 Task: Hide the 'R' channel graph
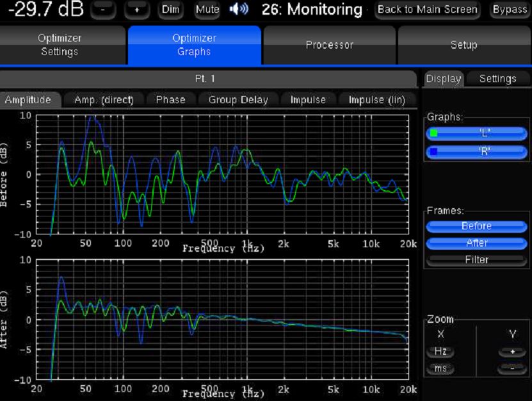tap(476, 152)
